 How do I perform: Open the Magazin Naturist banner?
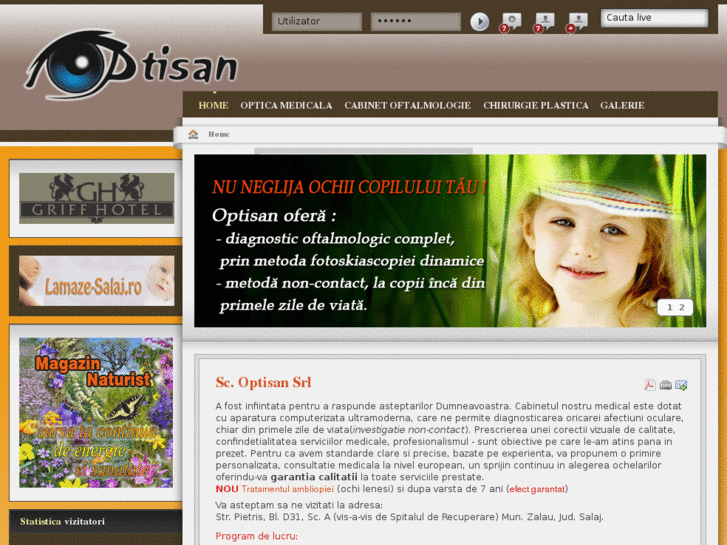click(96, 412)
